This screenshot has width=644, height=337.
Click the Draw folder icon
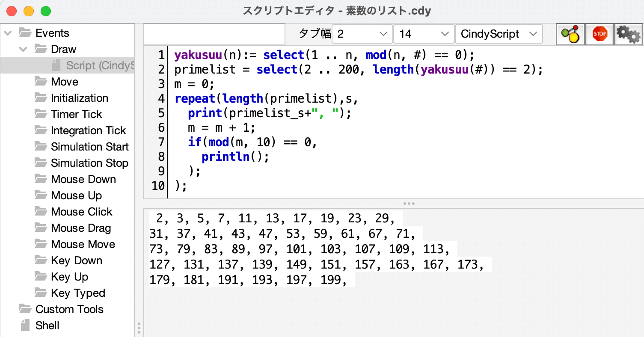coord(41,49)
